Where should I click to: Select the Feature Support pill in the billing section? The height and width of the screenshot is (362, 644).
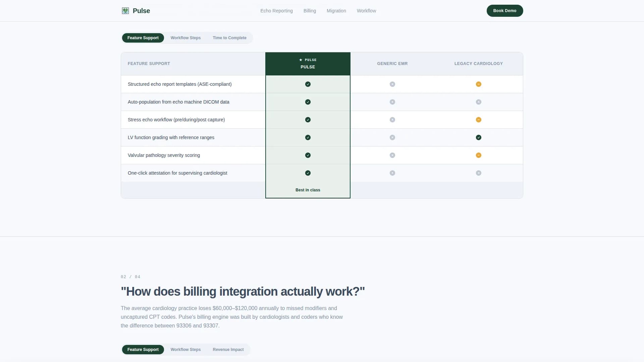pos(143,349)
